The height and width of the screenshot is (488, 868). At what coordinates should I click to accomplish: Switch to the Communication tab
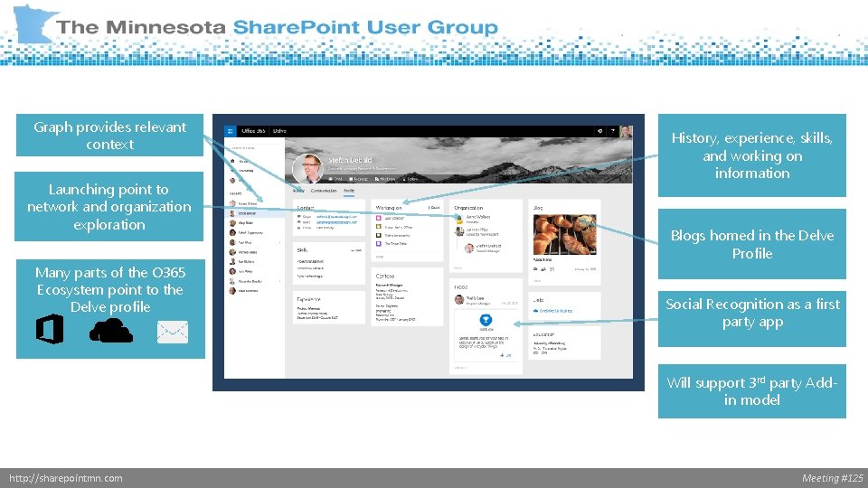coord(324,191)
